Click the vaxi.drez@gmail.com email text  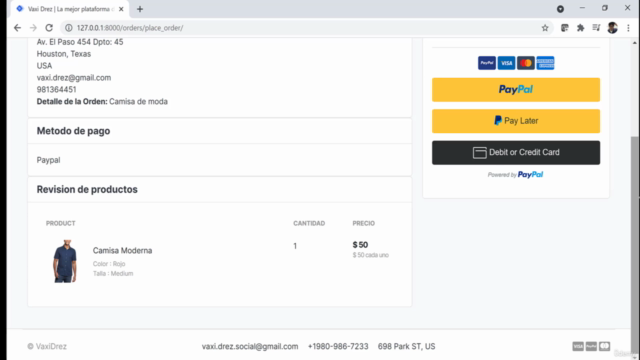coord(74,78)
